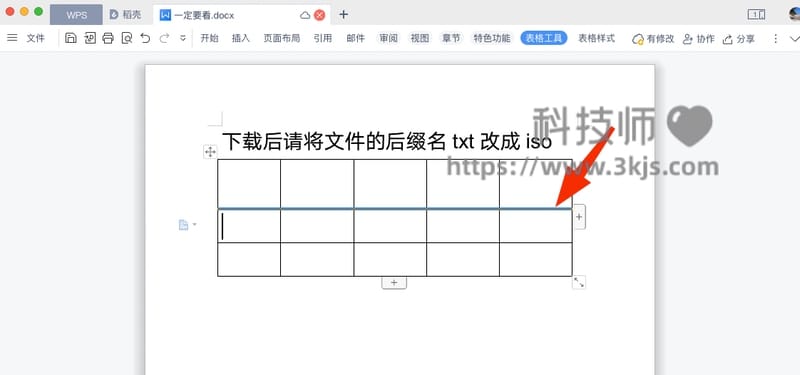Add a row with the bottom plus button

click(x=394, y=283)
